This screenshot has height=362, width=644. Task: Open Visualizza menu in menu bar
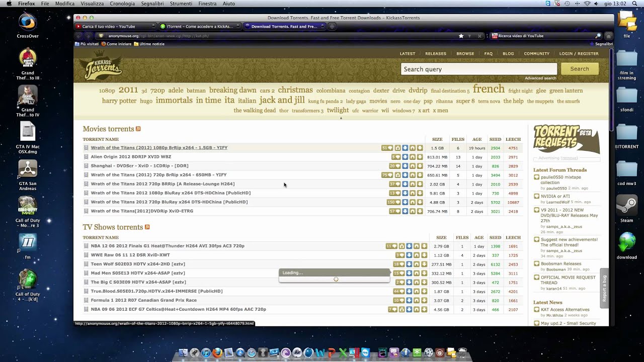pos(92,4)
